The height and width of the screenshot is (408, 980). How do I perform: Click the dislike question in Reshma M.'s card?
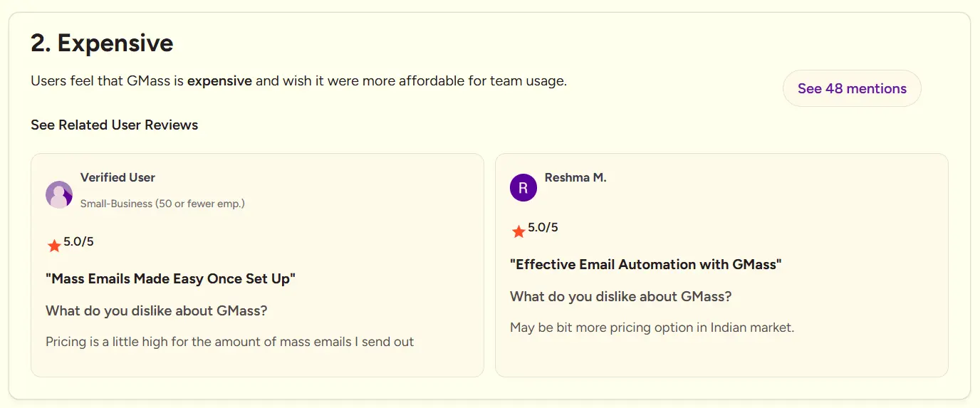621,296
